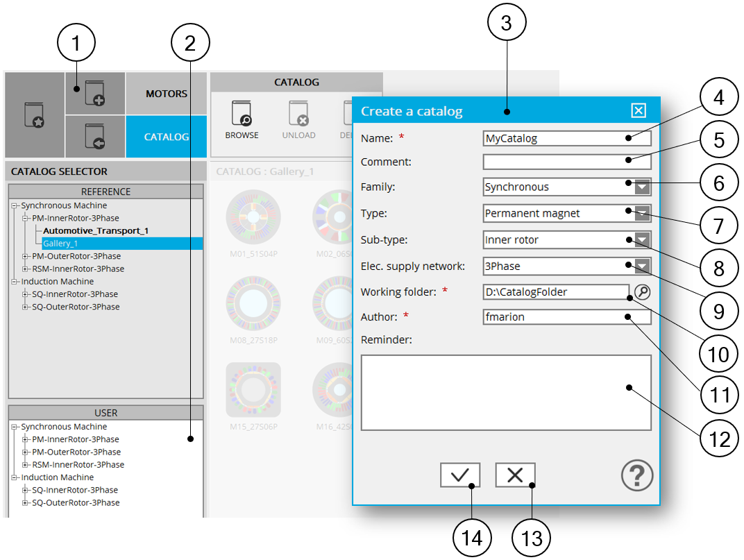Click into the Reminder text area
The width and height of the screenshot is (744, 560).
coord(505,393)
